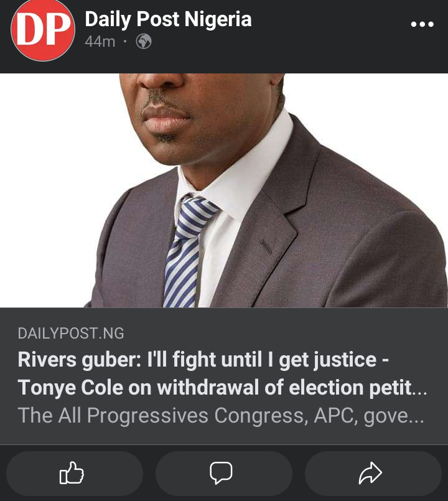This screenshot has width=448, height=501.
Task: Read the 'Rivers guber: I'll fight' headline line
Action: pyautogui.click(x=203, y=360)
